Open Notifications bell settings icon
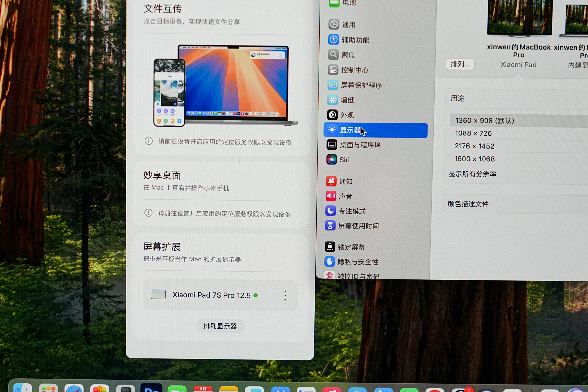Viewport: 588px width, 392px height. 331,181
